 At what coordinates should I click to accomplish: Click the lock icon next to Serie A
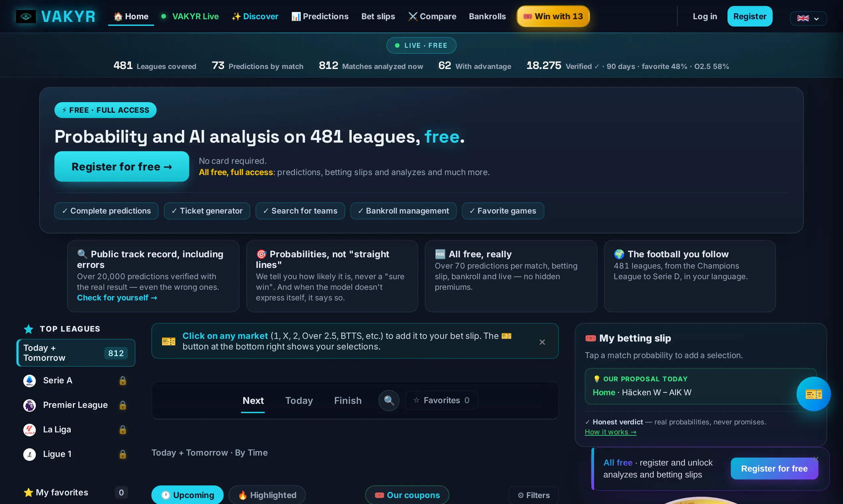(123, 381)
